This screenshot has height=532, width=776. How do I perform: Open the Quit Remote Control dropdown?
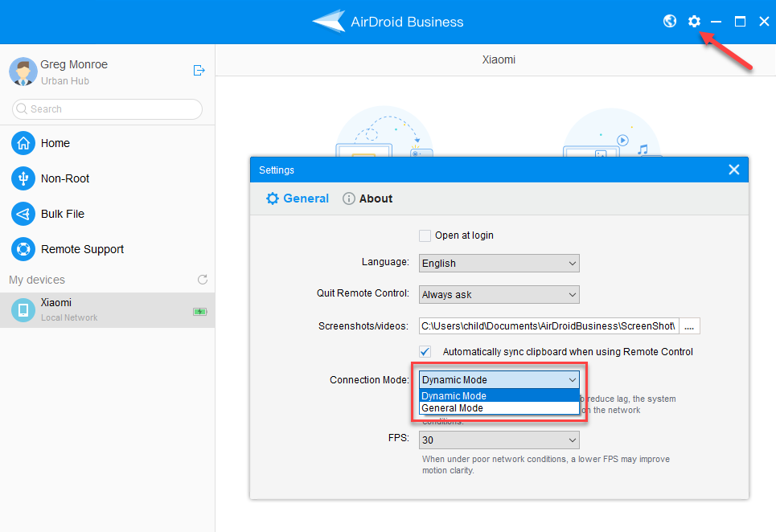point(499,294)
